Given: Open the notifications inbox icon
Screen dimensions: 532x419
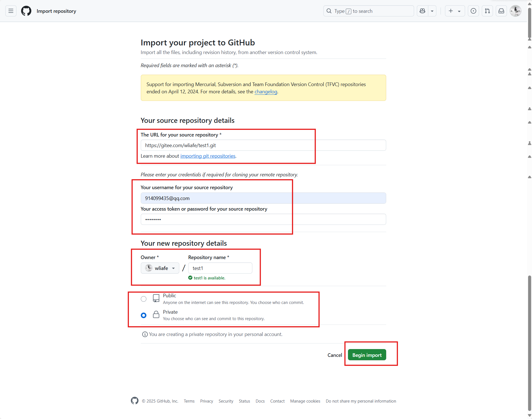Looking at the screenshot, I should [501, 11].
